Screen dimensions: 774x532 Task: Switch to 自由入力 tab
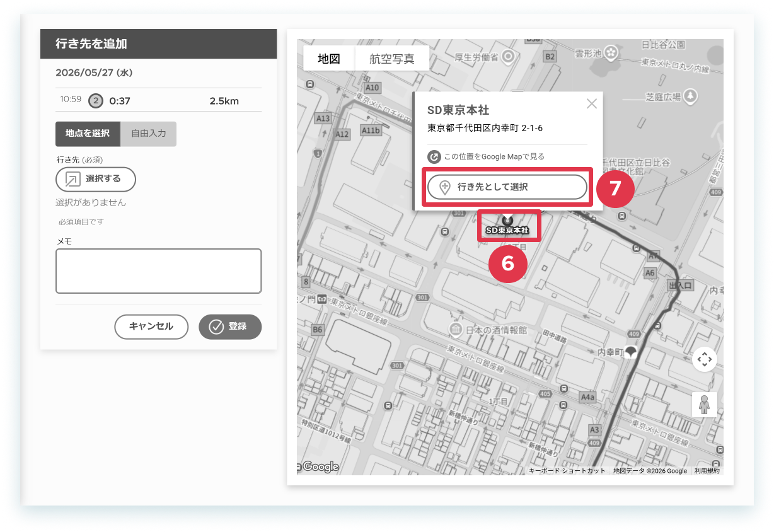[149, 134]
